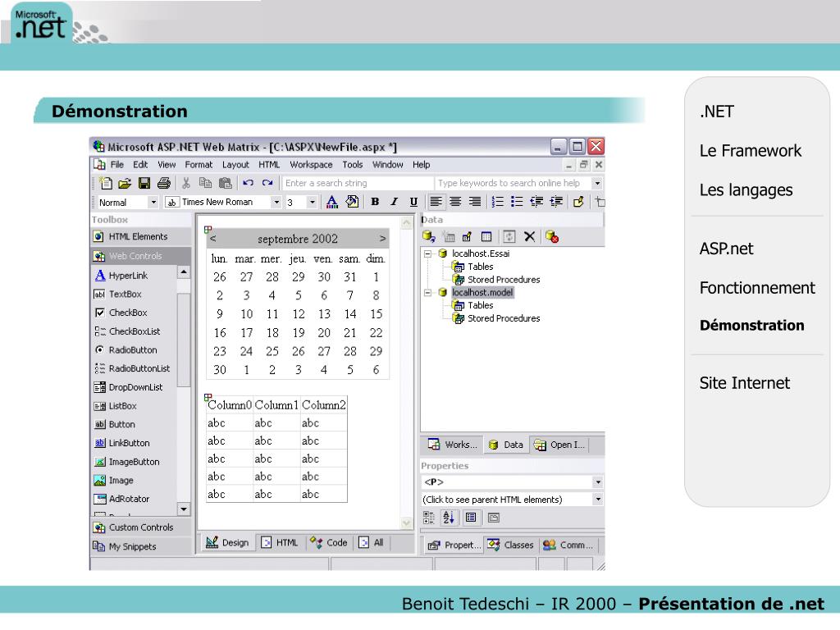Click the Save floppy disk icon
Screen dimensions: 840x630
pos(144,183)
